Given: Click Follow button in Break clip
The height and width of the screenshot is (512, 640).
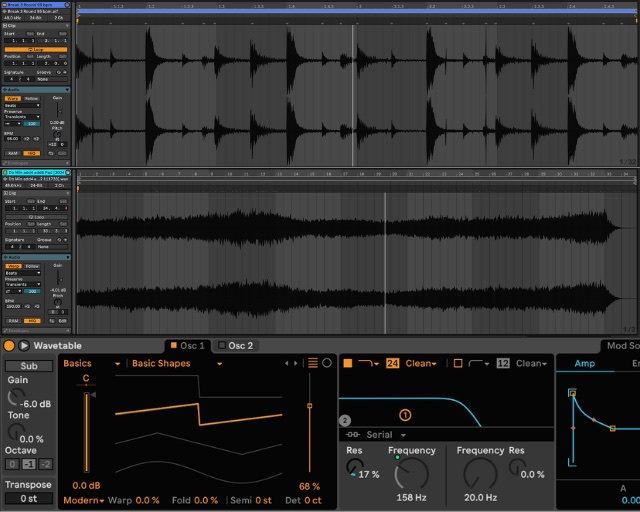Looking at the screenshot, I should [x=31, y=98].
